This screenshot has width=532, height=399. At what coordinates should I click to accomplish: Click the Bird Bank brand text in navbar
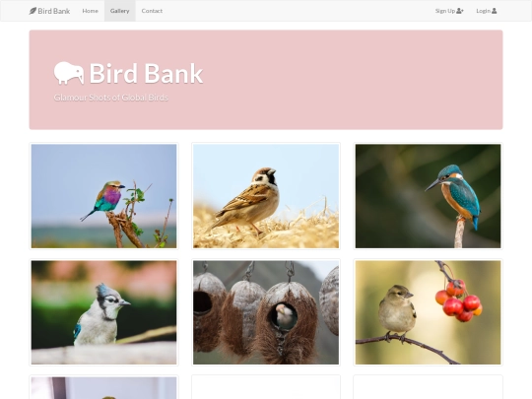click(x=53, y=11)
